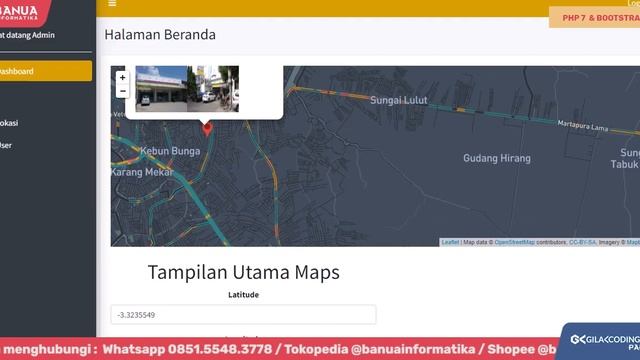The height and width of the screenshot is (360, 640).
Task: Click the Latitude field label
Action: 243,295
